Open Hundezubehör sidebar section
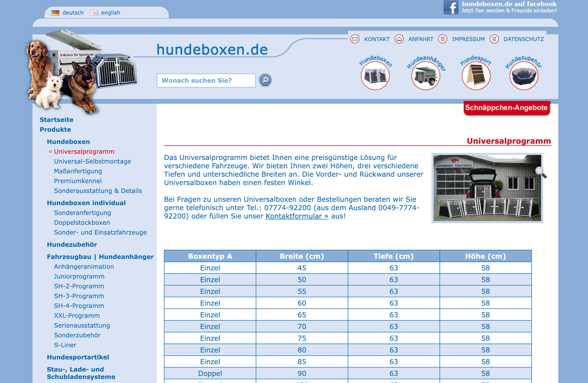Viewport: 588px width, 383px height. coord(72,244)
